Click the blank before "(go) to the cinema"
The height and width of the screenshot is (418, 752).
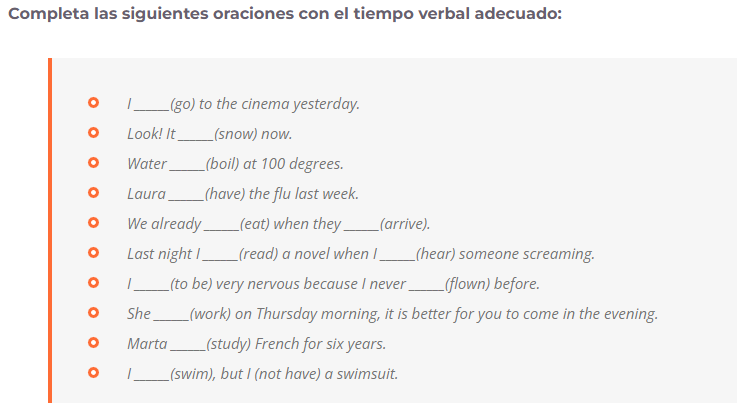(x=152, y=108)
